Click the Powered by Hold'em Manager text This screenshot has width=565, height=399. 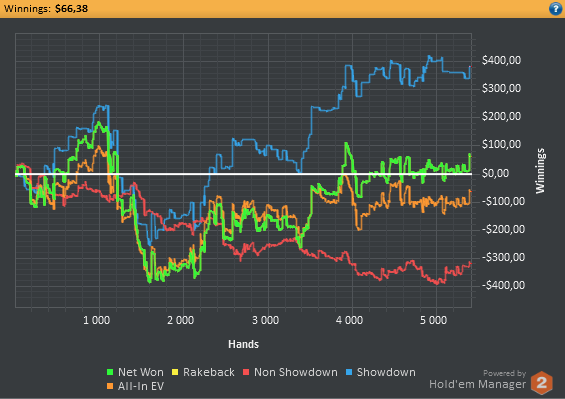(x=477, y=380)
